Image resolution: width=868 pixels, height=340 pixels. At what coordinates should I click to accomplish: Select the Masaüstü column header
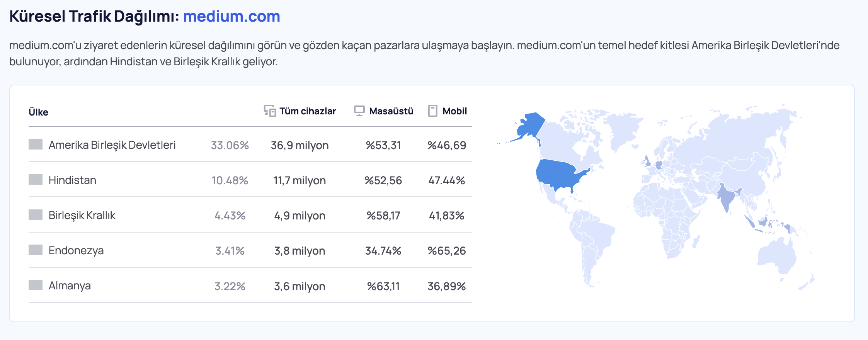391,111
